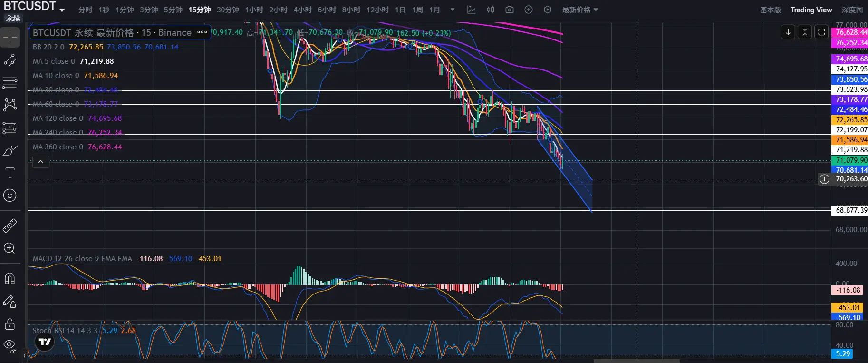Image resolution: width=868 pixels, height=363 pixels.
Task: Select the MA 10 close indicator legend
Action: tap(56, 76)
